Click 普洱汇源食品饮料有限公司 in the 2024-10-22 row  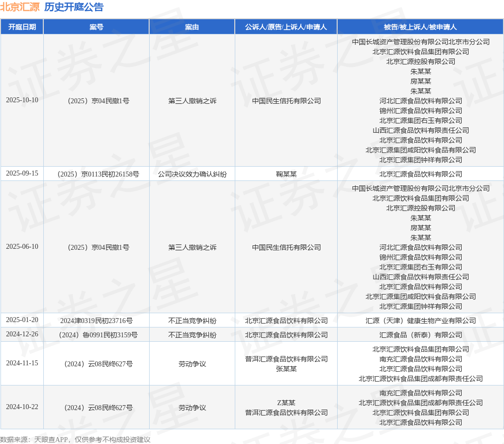pos(286,413)
